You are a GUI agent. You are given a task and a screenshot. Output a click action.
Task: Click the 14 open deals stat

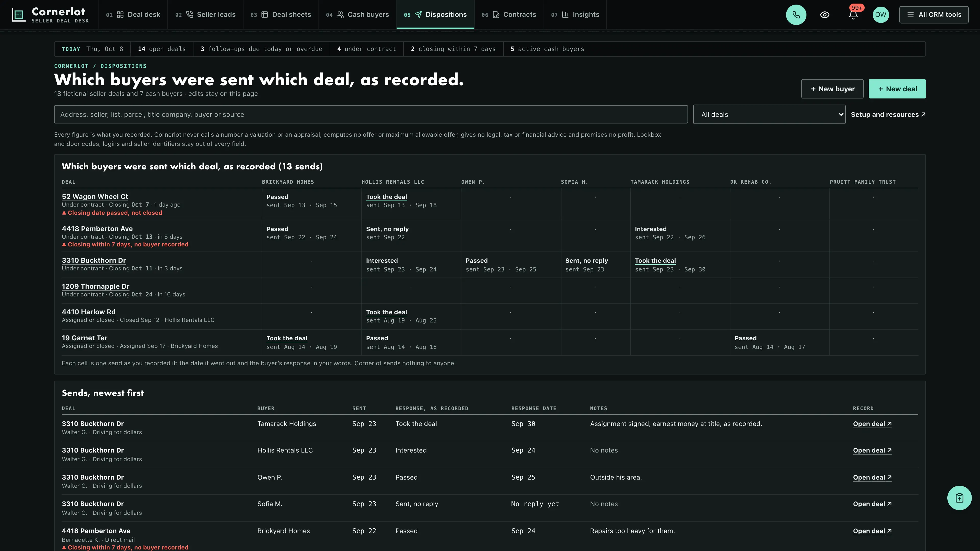(162, 49)
